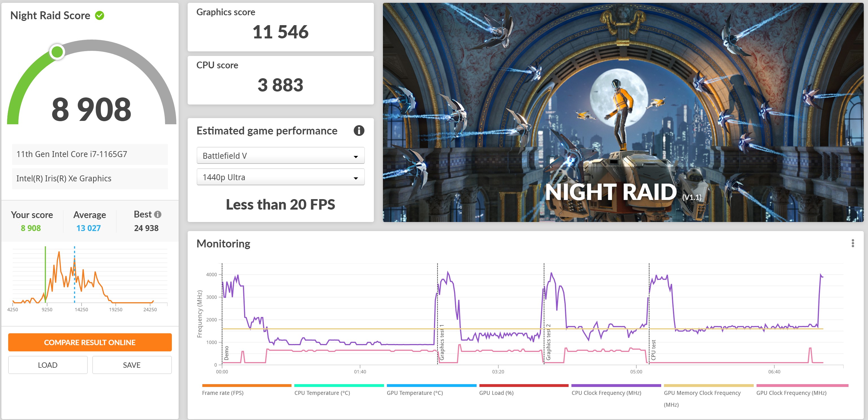Open the Battlefield V game dropdown

[280, 156]
